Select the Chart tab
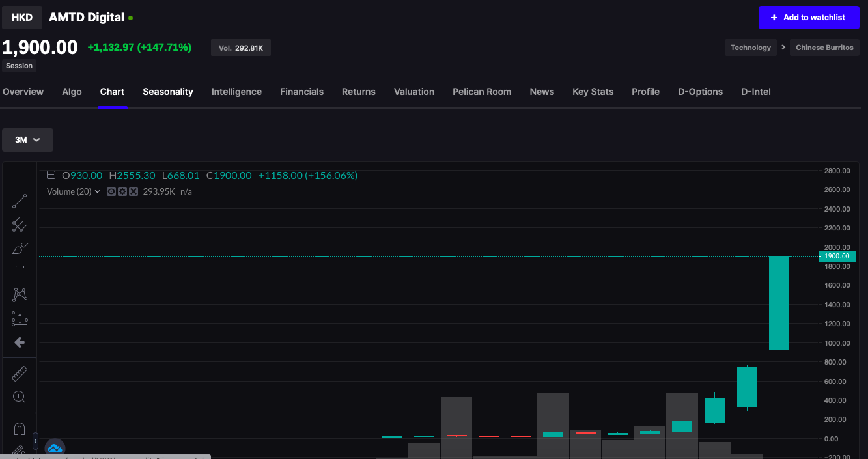 point(112,92)
